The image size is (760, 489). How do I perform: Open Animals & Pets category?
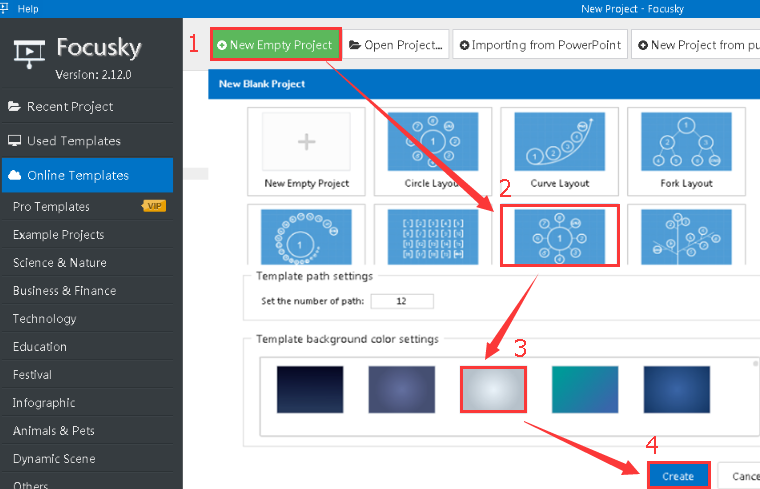tap(87, 431)
